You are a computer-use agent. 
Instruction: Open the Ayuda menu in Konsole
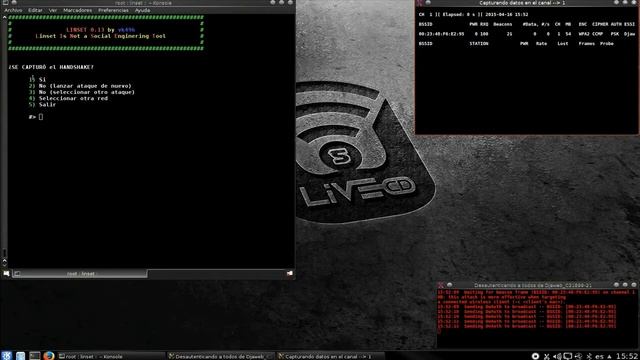click(142, 10)
